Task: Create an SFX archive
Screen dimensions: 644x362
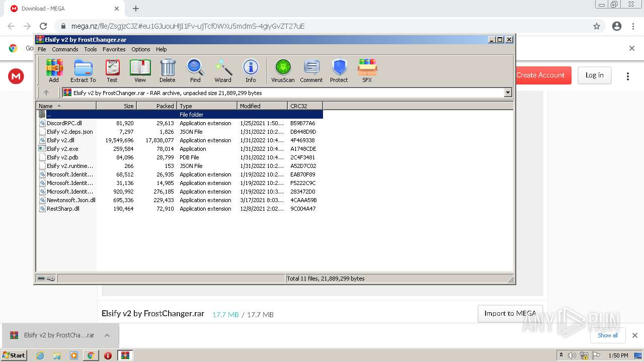Action: (367, 70)
